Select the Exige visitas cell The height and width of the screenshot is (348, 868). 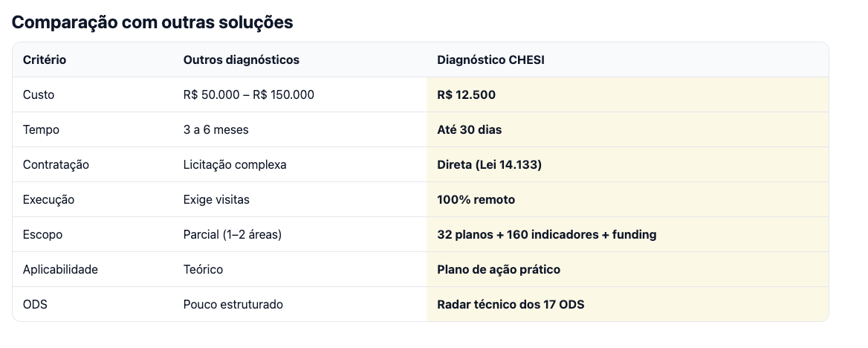pyautogui.click(x=216, y=199)
